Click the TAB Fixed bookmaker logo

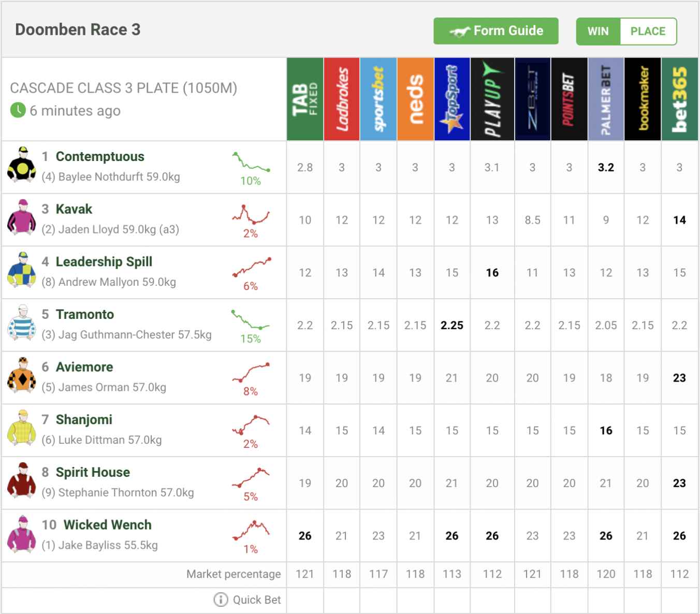click(x=305, y=99)
